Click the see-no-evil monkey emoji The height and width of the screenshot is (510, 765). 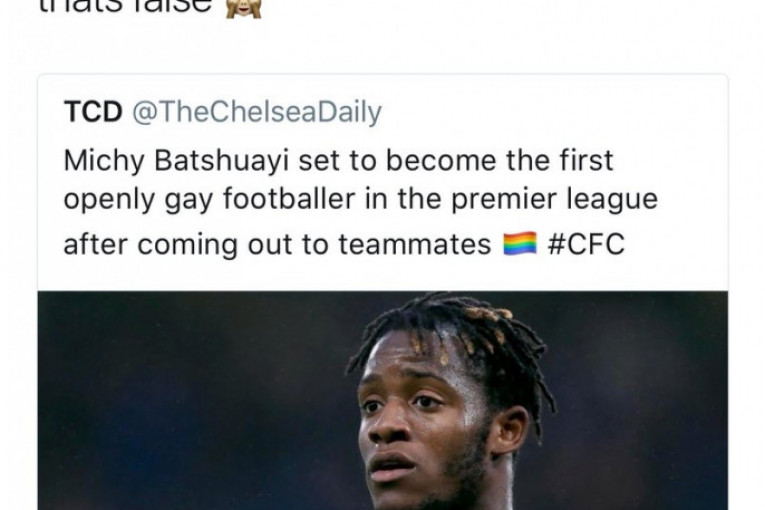click(243, 8)
